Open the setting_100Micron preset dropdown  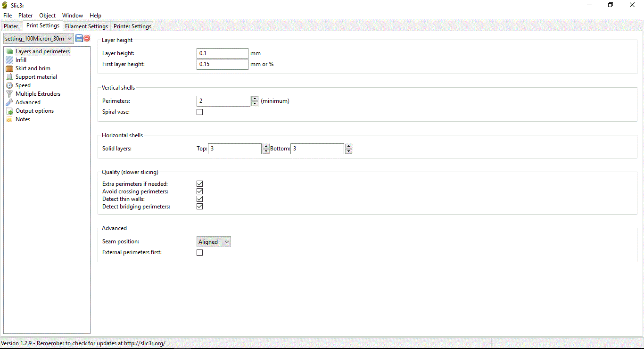39,38
